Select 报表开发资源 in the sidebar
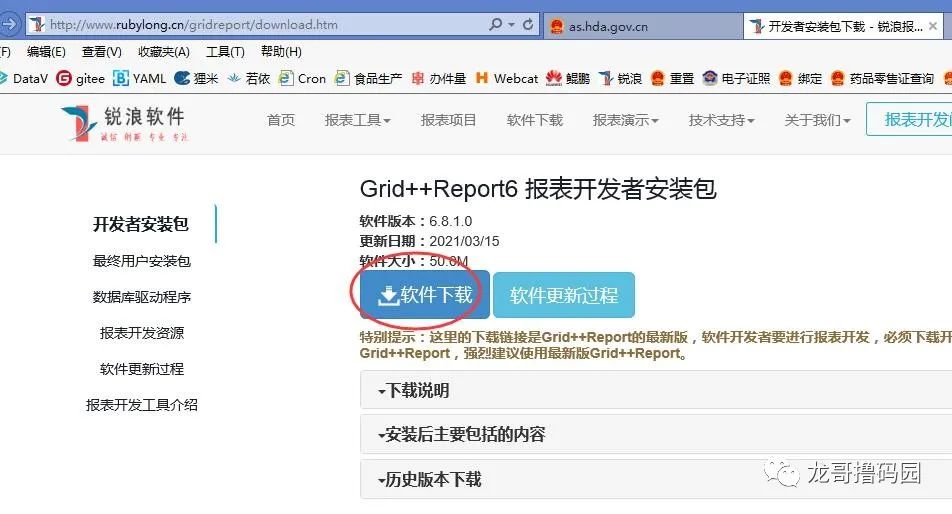This screenshot has height=514, width=952. [141, 333]
